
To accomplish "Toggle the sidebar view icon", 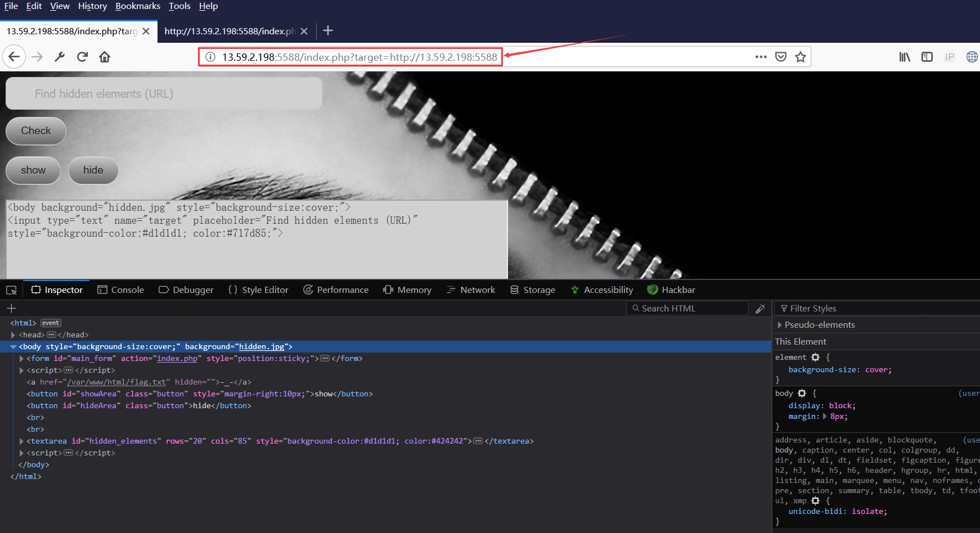I will (927, 57).
